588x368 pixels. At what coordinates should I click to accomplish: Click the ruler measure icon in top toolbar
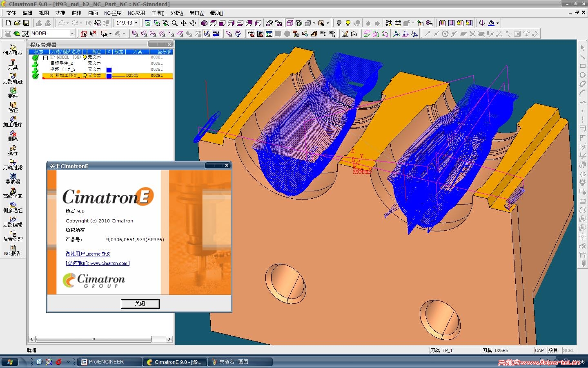(398, 23)
